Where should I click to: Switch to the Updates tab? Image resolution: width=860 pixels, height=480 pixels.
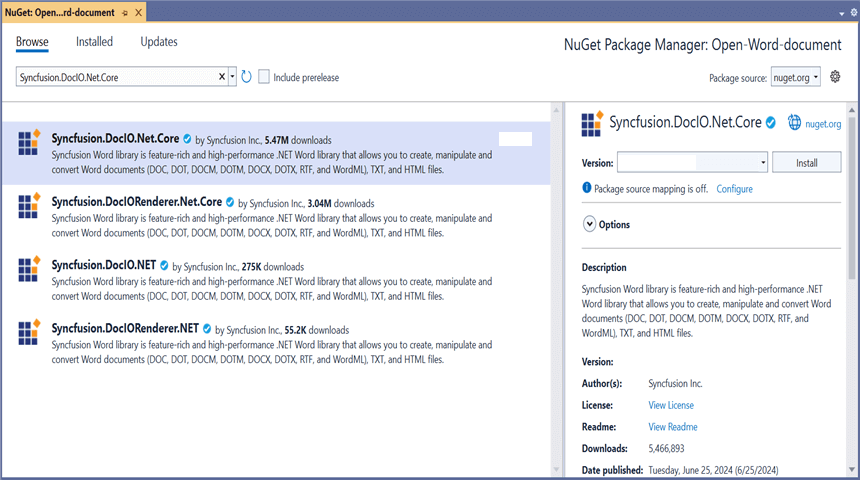[159, 42]
